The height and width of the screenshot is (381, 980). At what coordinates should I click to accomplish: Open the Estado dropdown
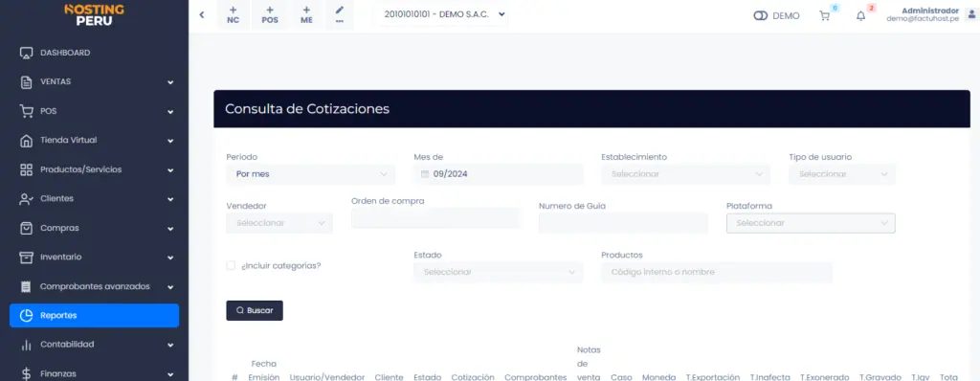click(498, 272)
